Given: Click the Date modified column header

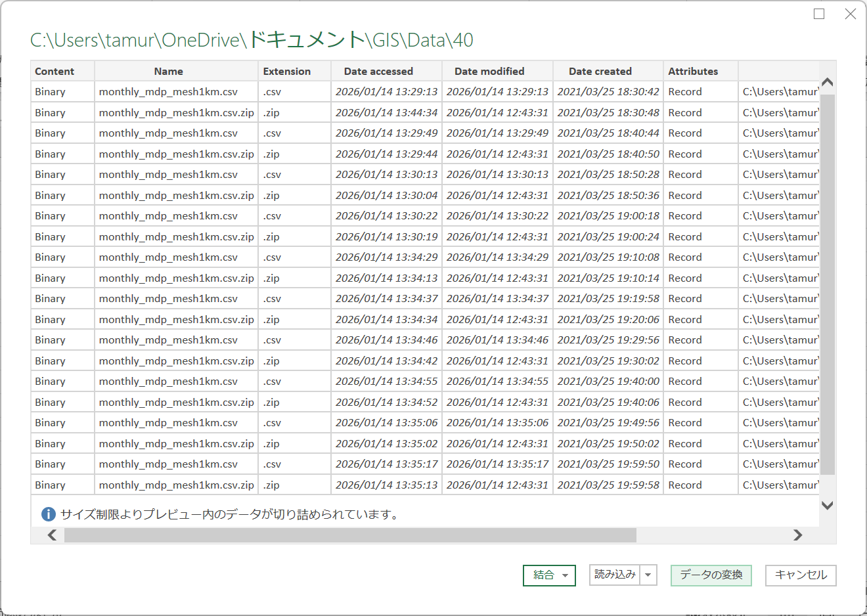Looking at the screenshot, I should click(x=489, y=71).
